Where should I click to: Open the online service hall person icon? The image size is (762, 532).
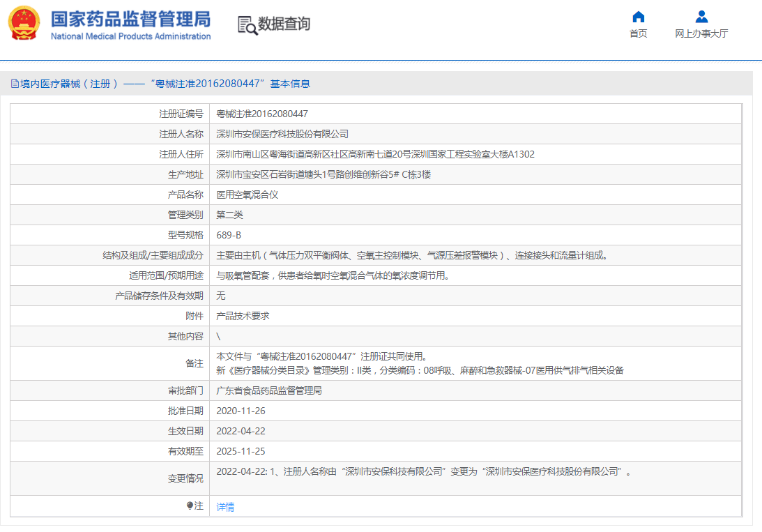pyautogui.click(x=701, y=17)
